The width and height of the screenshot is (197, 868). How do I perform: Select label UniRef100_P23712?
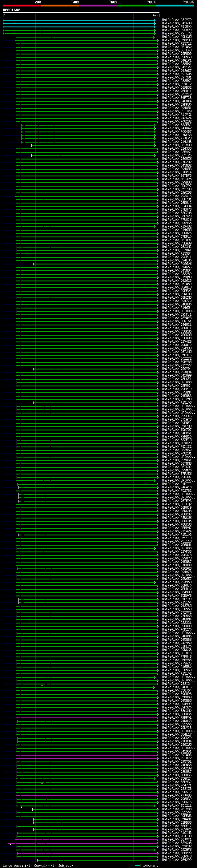click(x=177, y=43)
